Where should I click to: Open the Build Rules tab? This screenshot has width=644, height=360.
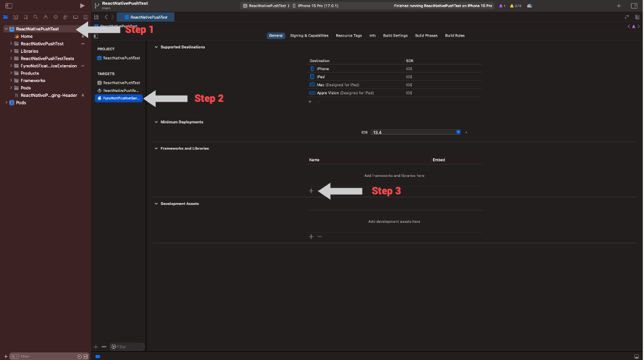(x=455, y=36)
